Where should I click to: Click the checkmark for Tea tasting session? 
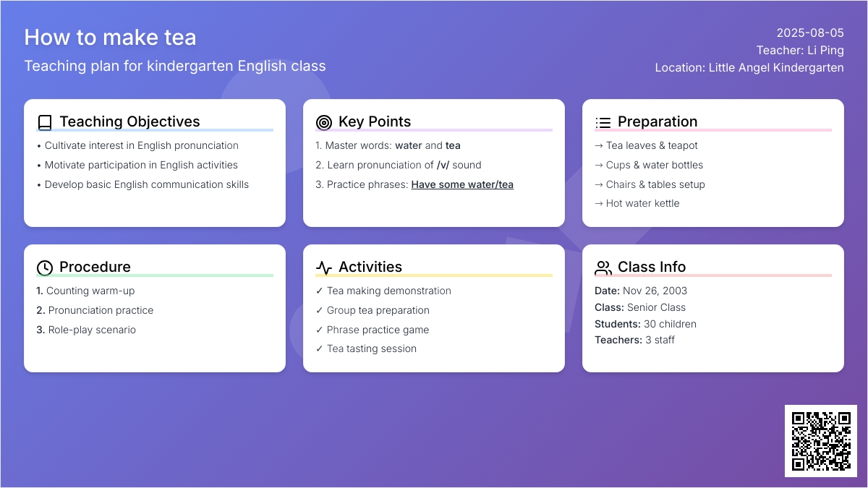(x=320, y=348)
